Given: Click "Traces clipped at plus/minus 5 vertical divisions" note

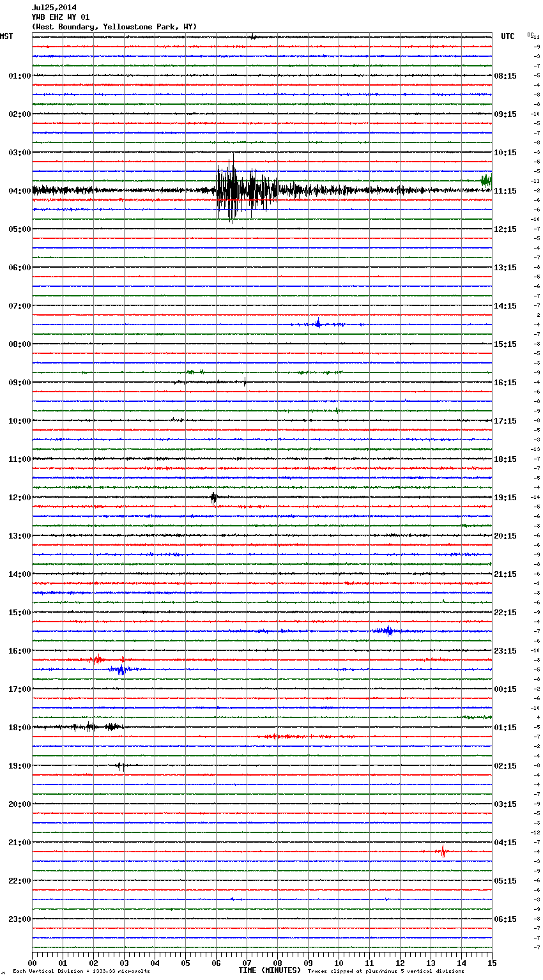Looking at the screenshot, I should (x=386, y=972).
